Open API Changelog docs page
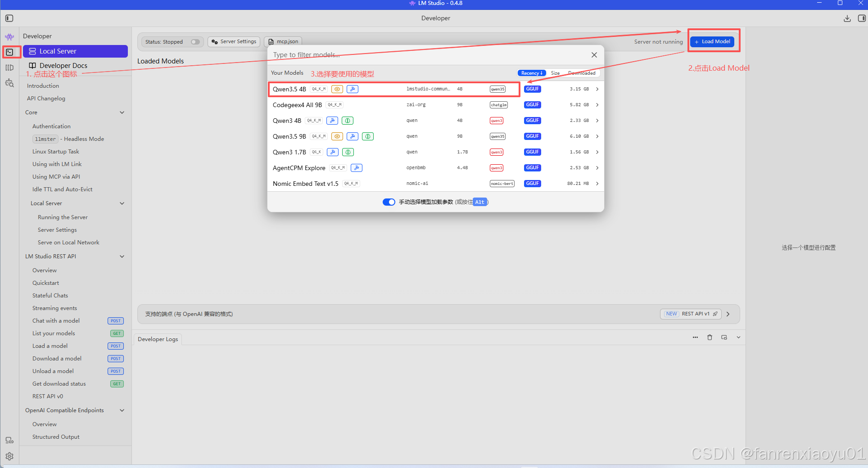 point(46,99)
